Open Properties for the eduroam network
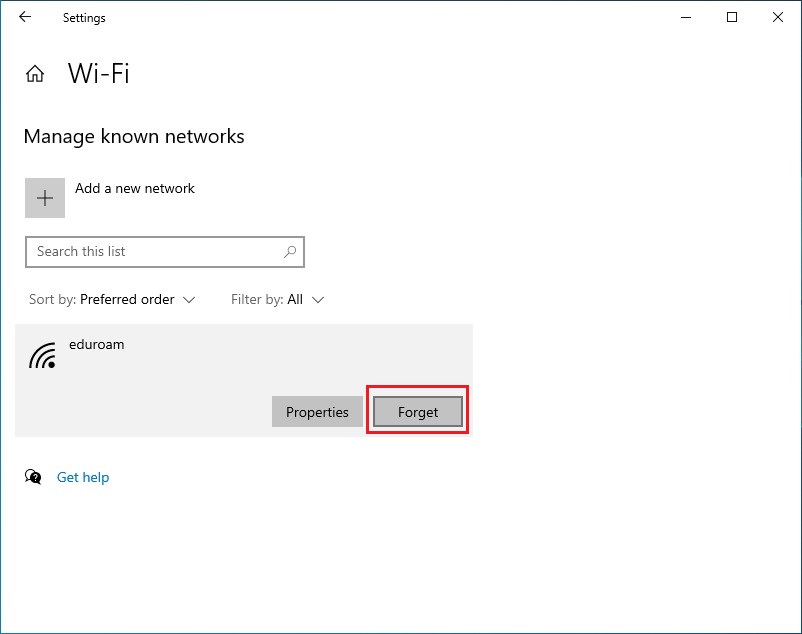The width and height of the screenshot is (802, 634). (317, 412)
